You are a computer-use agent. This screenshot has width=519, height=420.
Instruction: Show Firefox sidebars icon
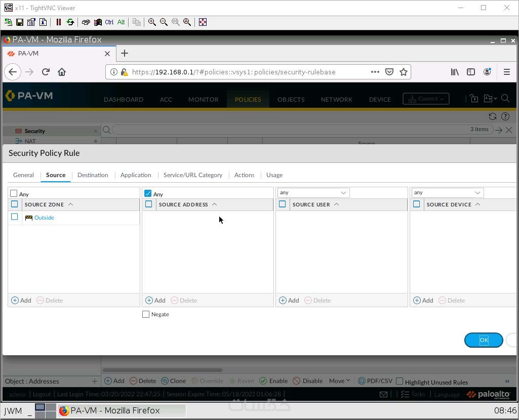point(471,72)
